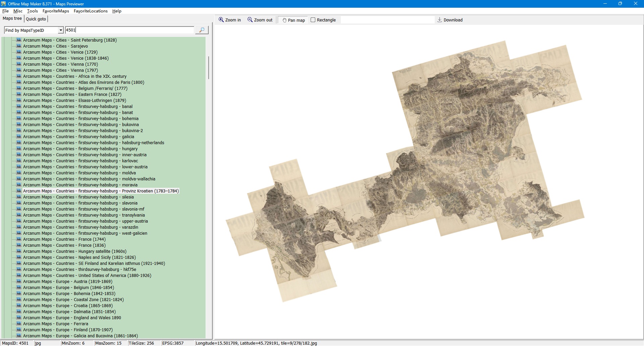
Task: Select the Maps tree tab
Action: (12, 19)
